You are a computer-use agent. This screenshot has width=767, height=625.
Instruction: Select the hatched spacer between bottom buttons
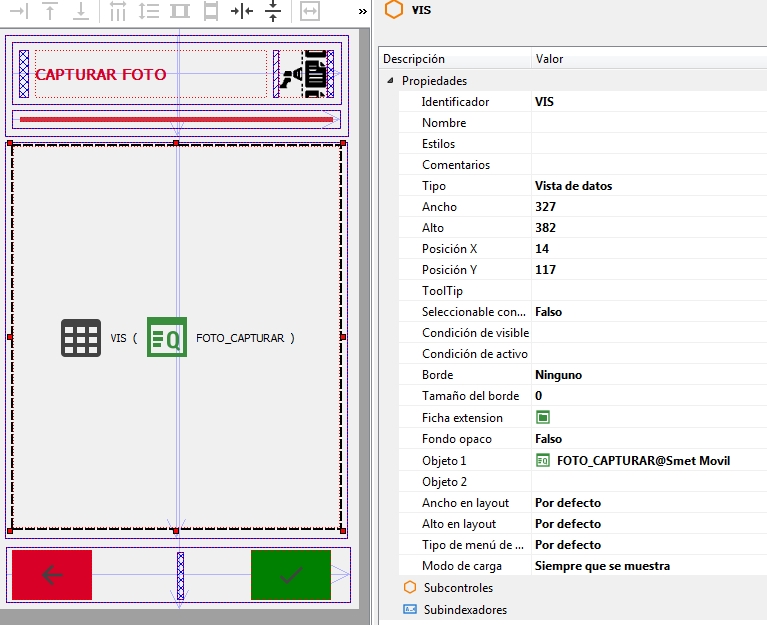(180, 576)
